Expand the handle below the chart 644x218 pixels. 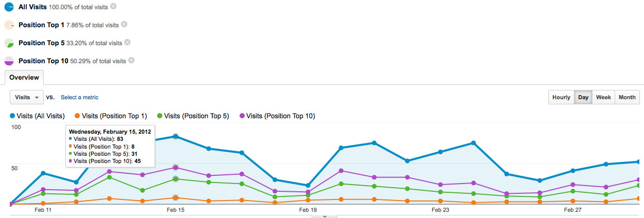325,216
